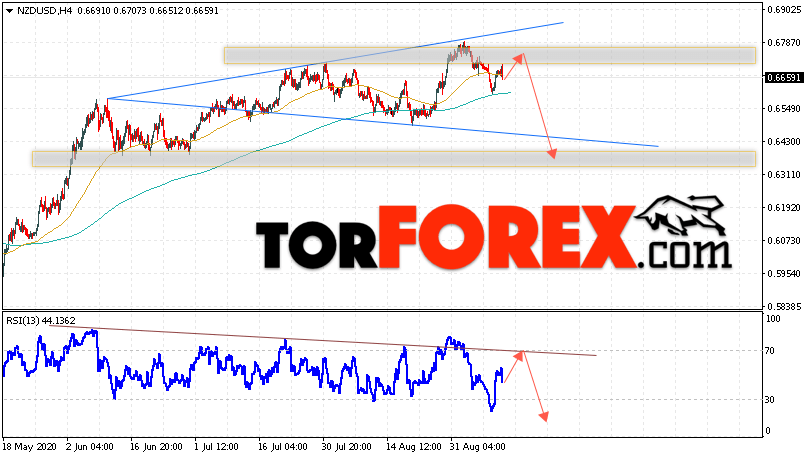The width and height of the screenshot is (808, 458).
Task: Select the 0.69025 price axis label
Action: click(784, 10)
